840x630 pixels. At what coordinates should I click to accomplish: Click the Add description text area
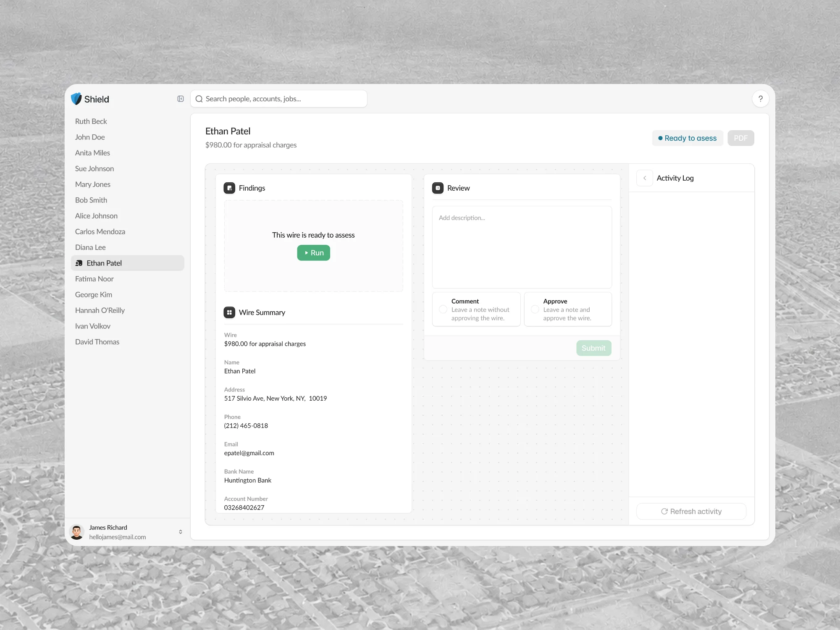(522, 247)
